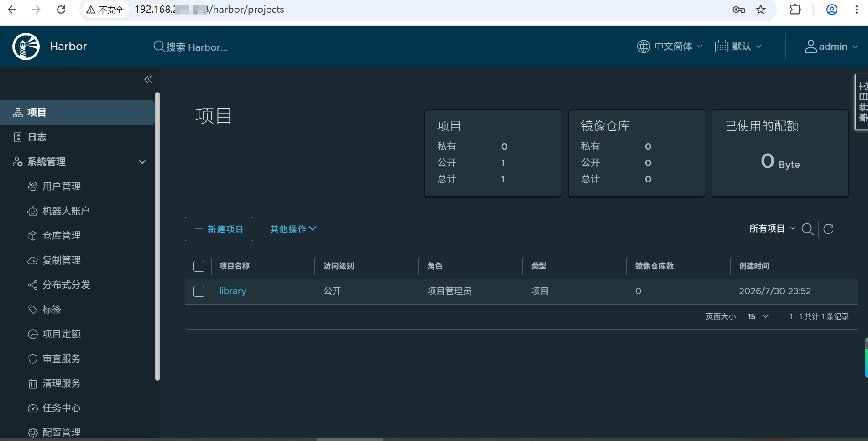Open 用户管理 page
The height and width of the screenshot is (441, 868).
point(61,187)
